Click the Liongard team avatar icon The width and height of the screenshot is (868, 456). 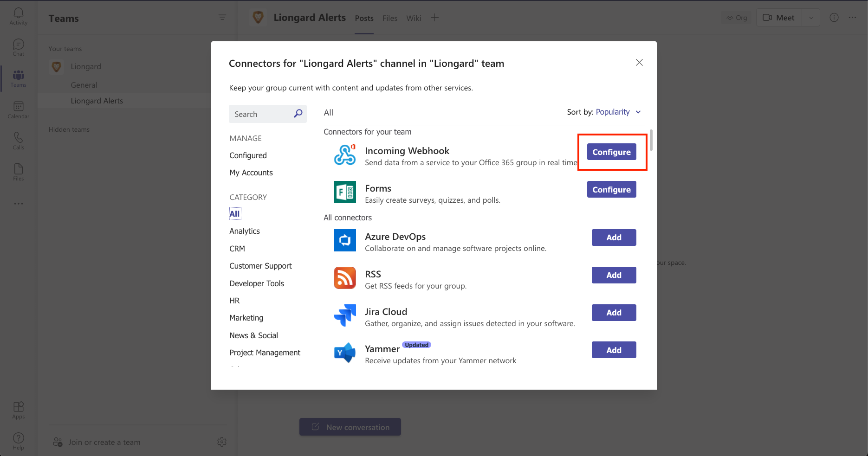click(57, 67)
